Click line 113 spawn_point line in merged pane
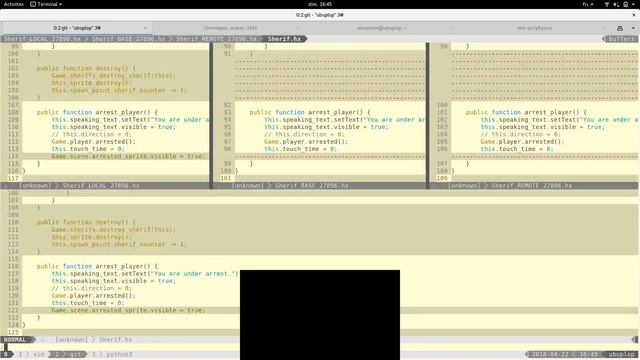 point(119,244)
